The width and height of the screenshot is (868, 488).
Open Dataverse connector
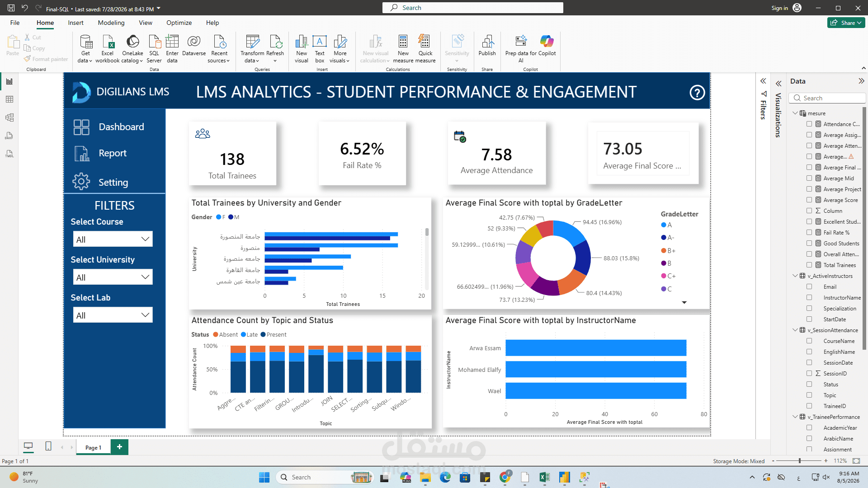194,45
